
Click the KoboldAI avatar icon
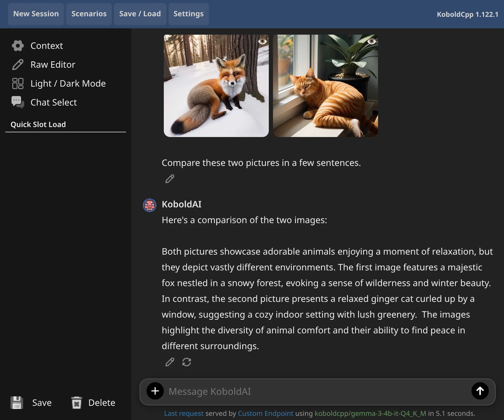pos(150,205)
